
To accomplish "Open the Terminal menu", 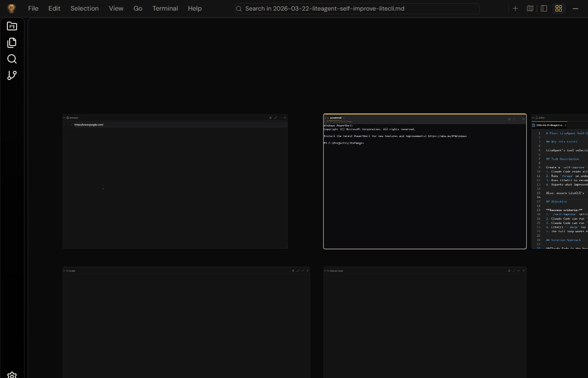I will pyautogui.click(x=165, y=8).
